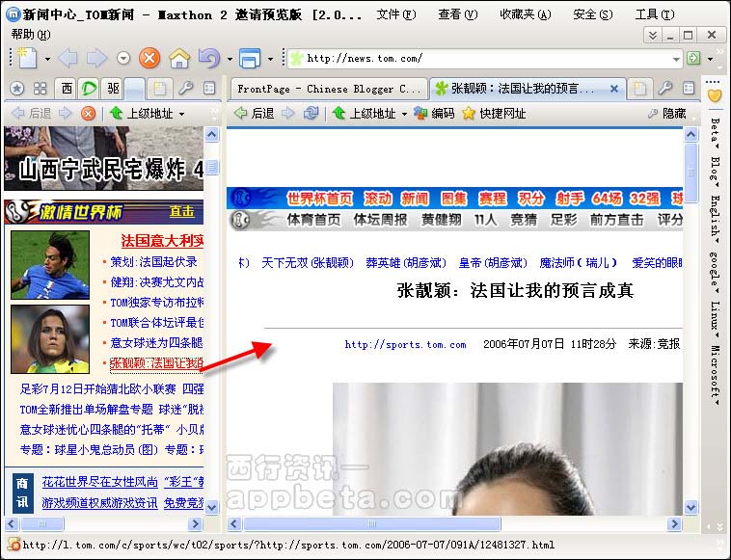
Task: Select the 驱 tab in left sidebar
Action: click(x=113, y=88)
